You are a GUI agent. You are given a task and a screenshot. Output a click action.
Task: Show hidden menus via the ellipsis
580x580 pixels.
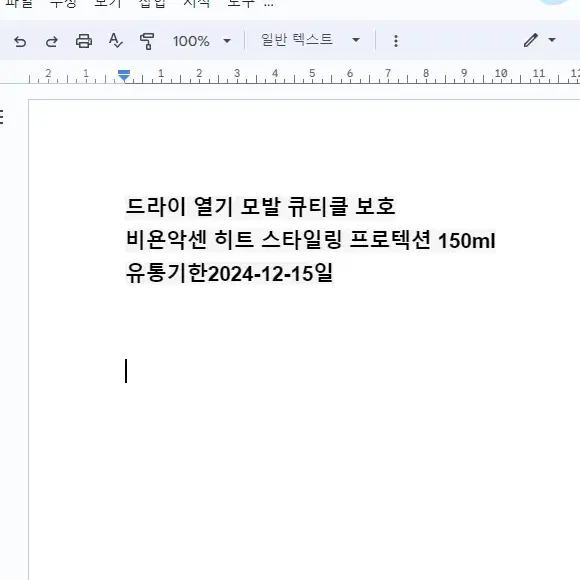point(269,4)
